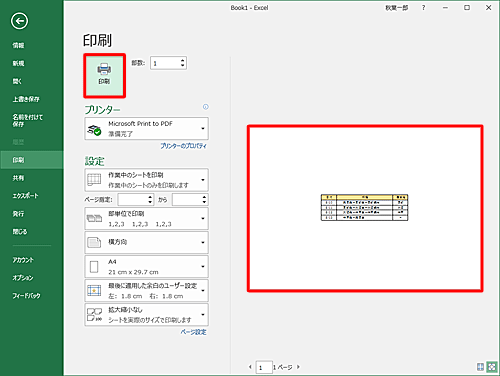Toggle show margins icon at bottom right
Image resolution: width=500 pixels, height=376 pixels.
click(x=480, y=367)
